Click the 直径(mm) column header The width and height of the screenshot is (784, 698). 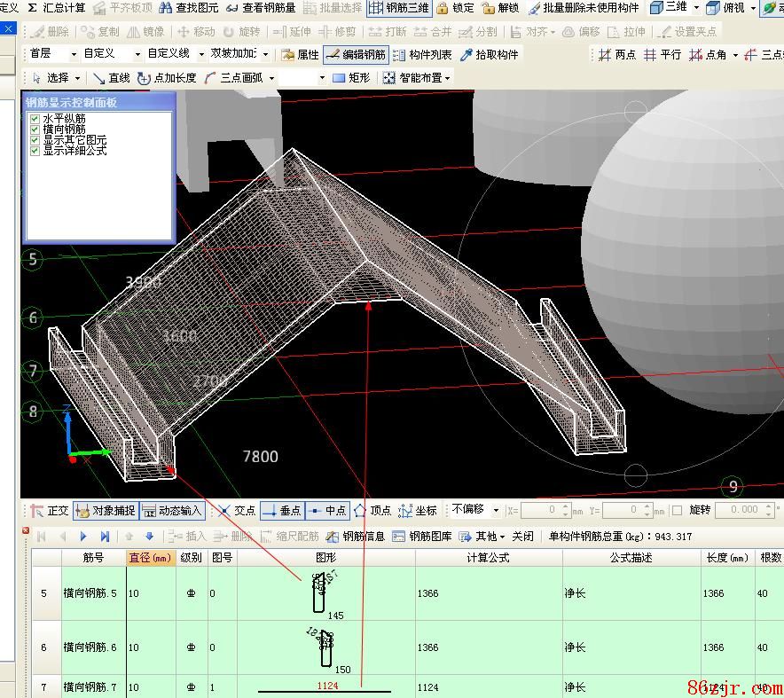(x=150, y=558)
